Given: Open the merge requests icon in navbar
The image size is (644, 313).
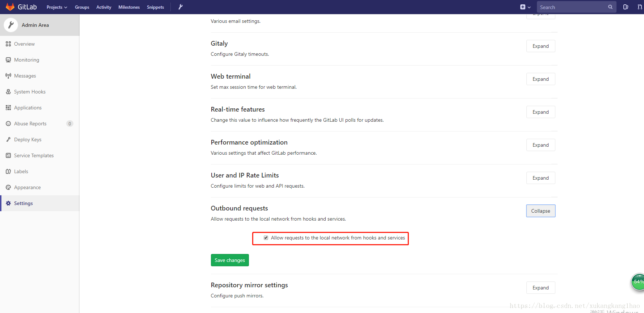Looking at the screenshot, I should (640, 7).
